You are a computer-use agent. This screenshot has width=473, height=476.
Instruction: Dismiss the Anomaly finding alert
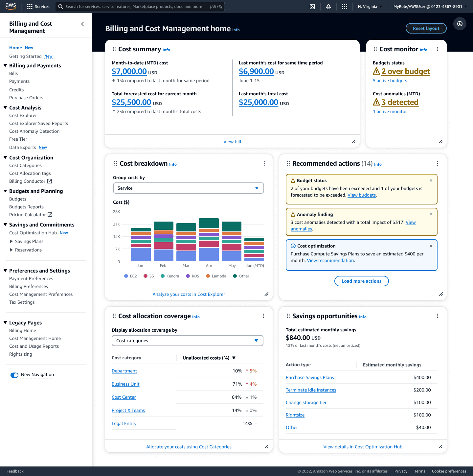click(x=431, y=214)
